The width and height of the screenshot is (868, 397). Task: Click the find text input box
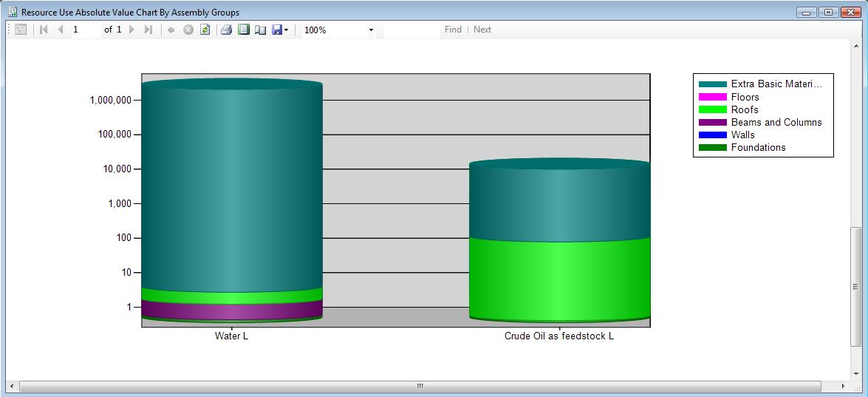tap(411, 30)
